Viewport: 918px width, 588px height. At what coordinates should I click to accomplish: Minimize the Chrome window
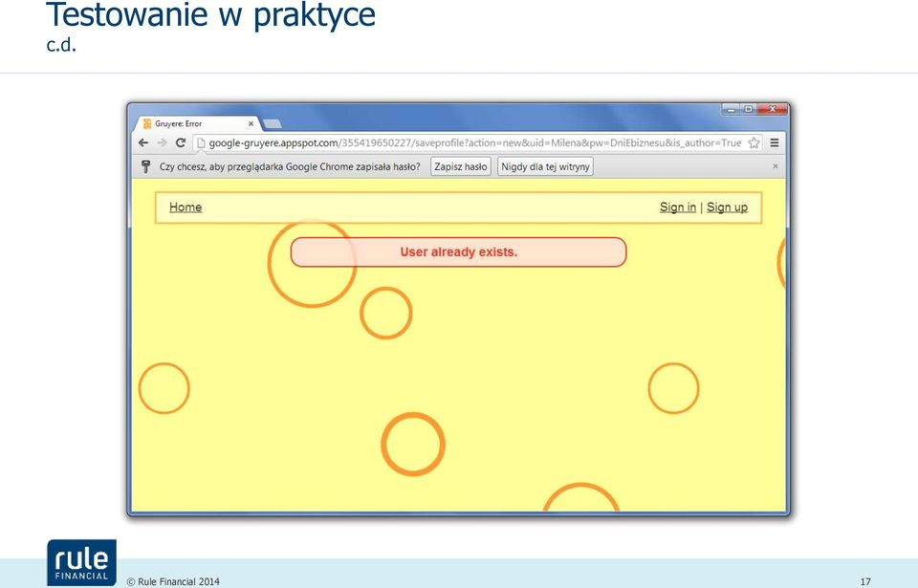point(732,110)
